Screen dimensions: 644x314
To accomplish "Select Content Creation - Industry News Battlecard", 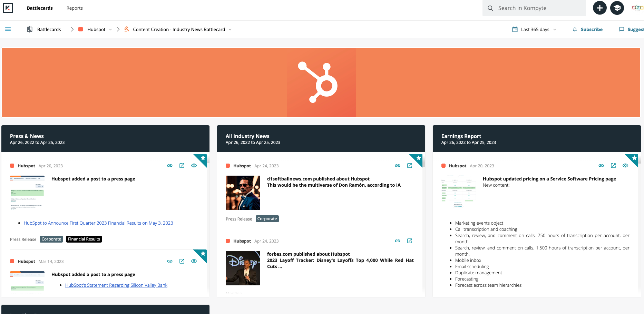I will pyautogui.click(x=179, y=29).
